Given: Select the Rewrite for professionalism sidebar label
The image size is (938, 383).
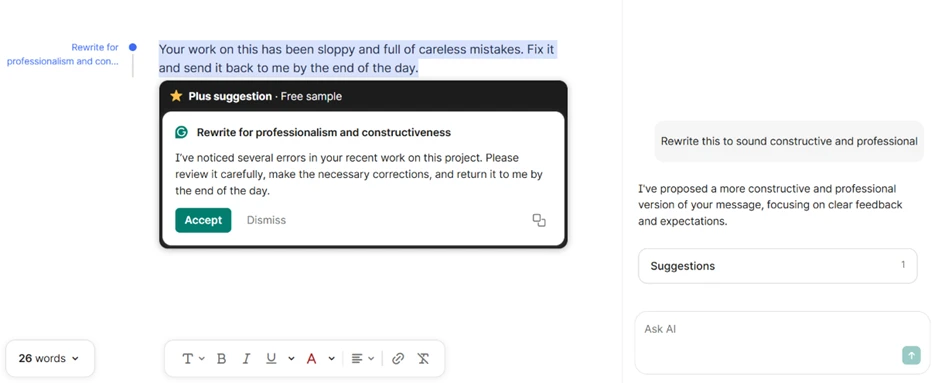Looking at the screenshot, I should (63, 54).
